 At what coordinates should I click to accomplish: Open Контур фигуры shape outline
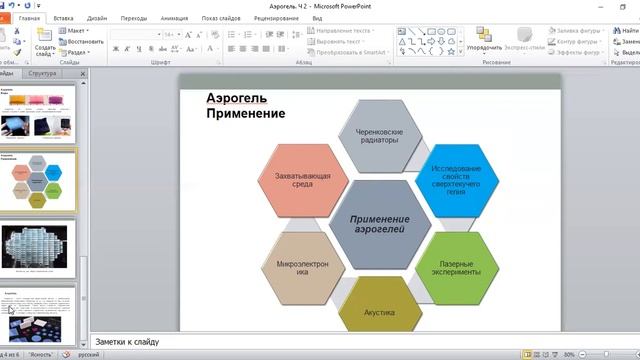coord(574,42)
